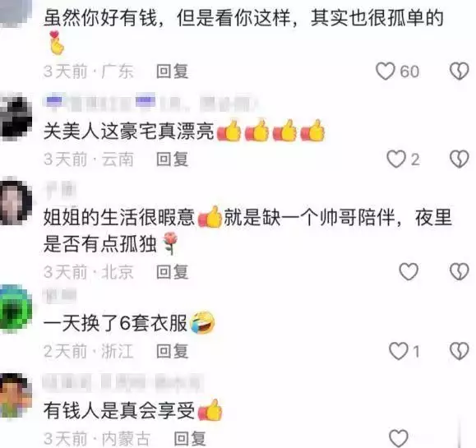
Task: Like the Beijing comment with rose emoji
Action: tap(409, 271)
